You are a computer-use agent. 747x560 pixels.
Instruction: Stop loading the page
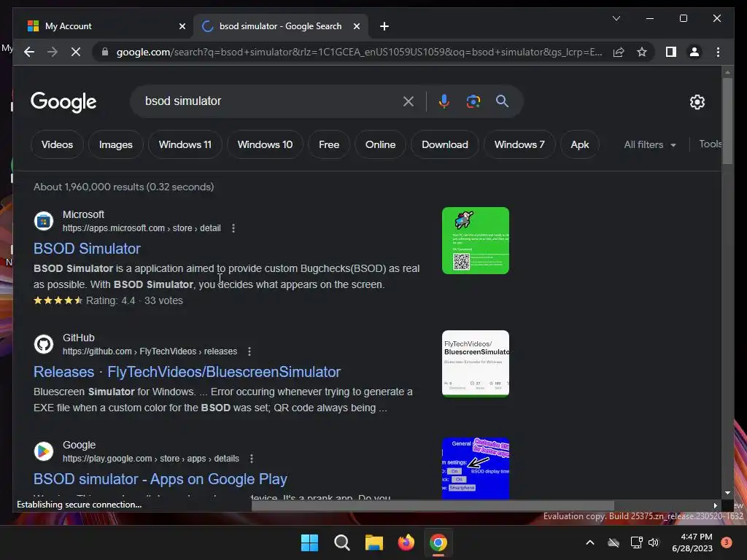pos(76,52)
